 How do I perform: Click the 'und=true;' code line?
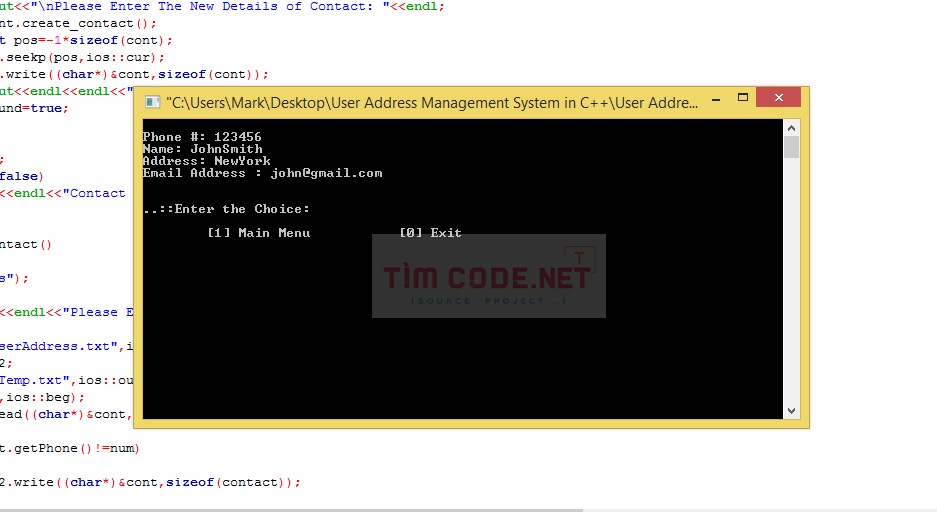(34, 108)
